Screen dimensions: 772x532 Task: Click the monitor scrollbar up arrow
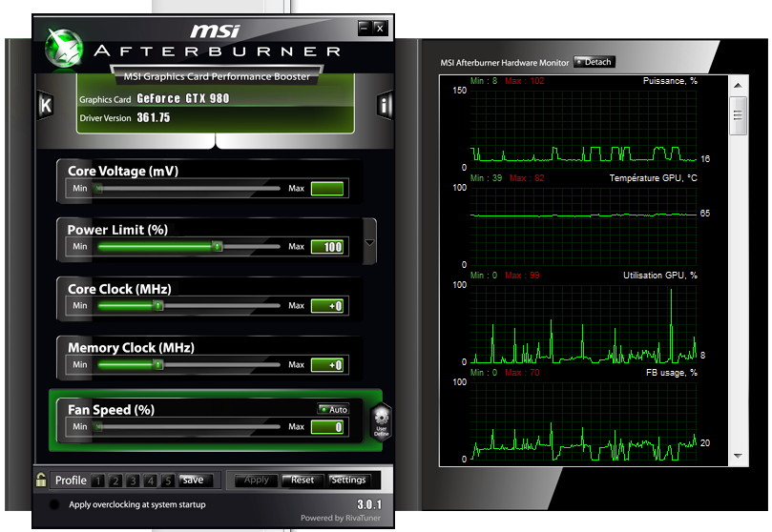click(x=738, y=86)
